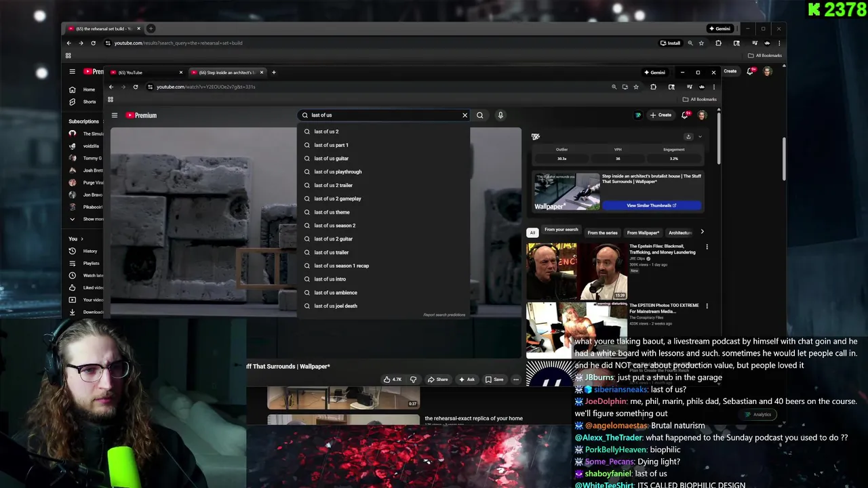Viewport: 868px width, 488px height.
Task: Open the front window's YouTube hamburger menu
Action: [115, 115]
